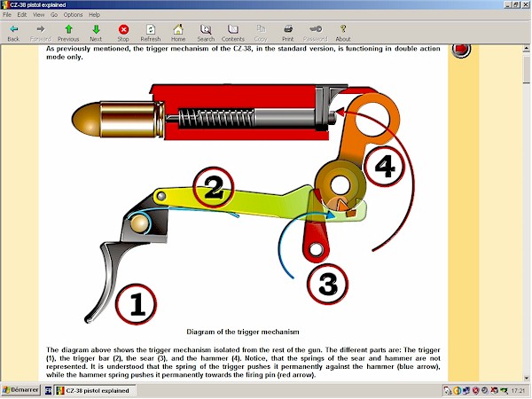Print the current page
This screenshot has width=532, height=399.
tap(287, 33)
